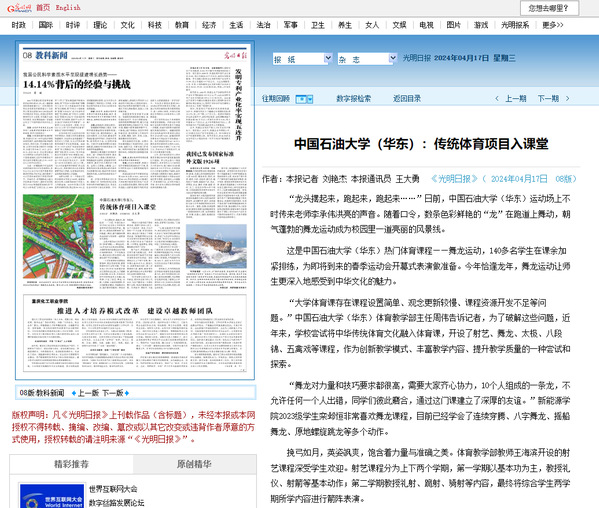Select the 电视 nav item
This screenshot has height=508, width=599.
[x=426, y=25]
